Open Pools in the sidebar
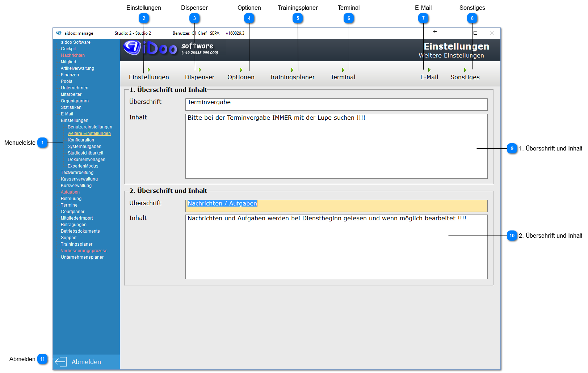 tap(67, 81)
